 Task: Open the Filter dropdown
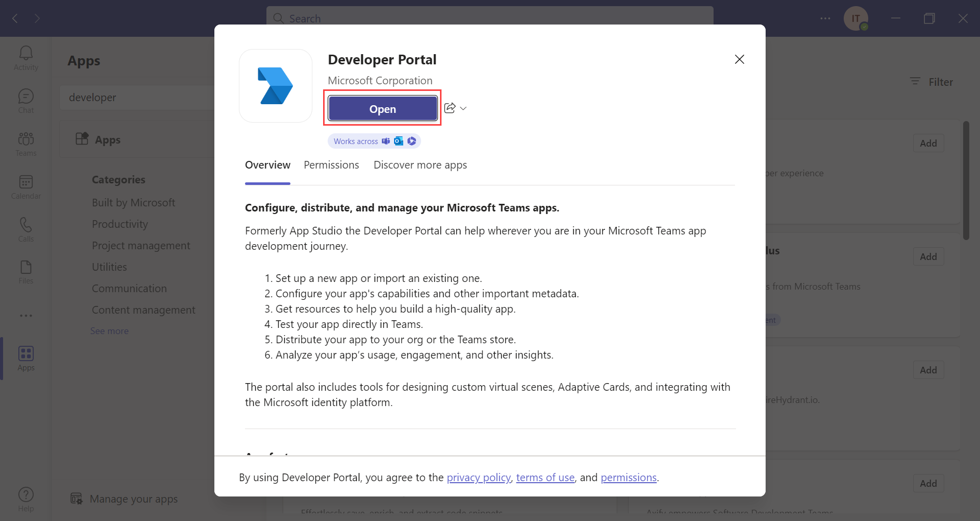932,82
